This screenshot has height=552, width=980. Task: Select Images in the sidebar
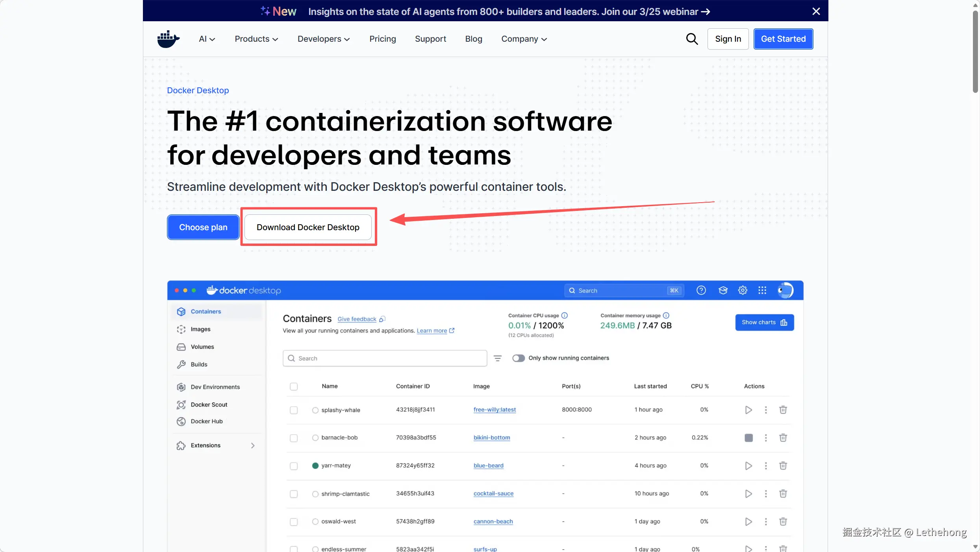click(200, 329)
